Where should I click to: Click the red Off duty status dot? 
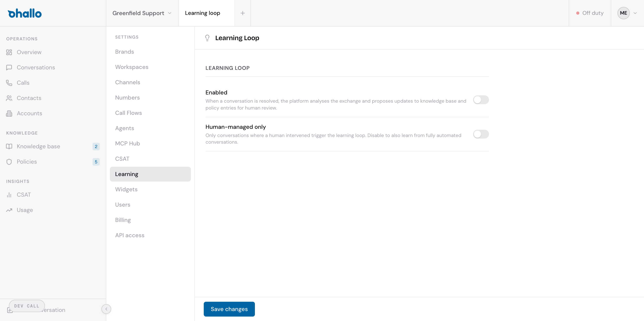(578, 13)
